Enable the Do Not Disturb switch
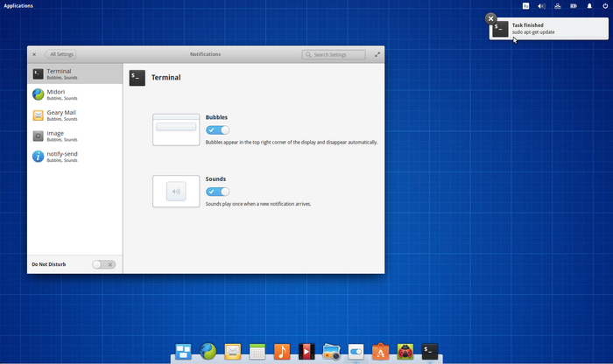 click(103, 264)
